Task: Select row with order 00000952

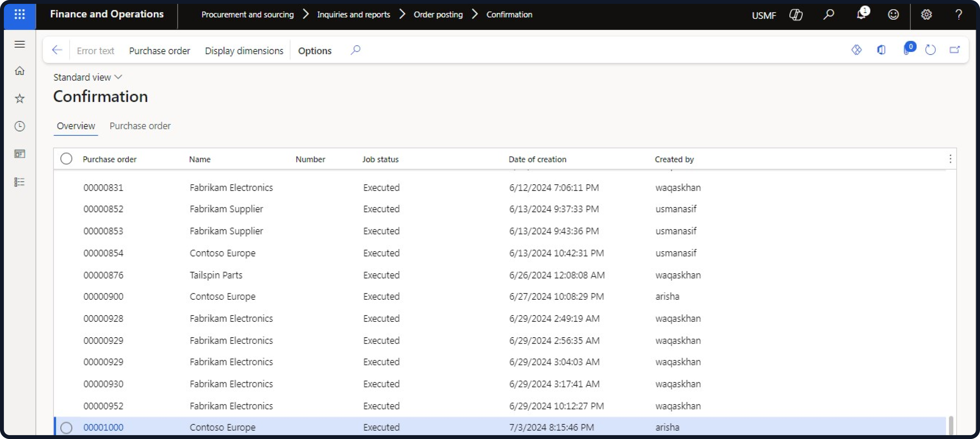Action: point(500,406)
